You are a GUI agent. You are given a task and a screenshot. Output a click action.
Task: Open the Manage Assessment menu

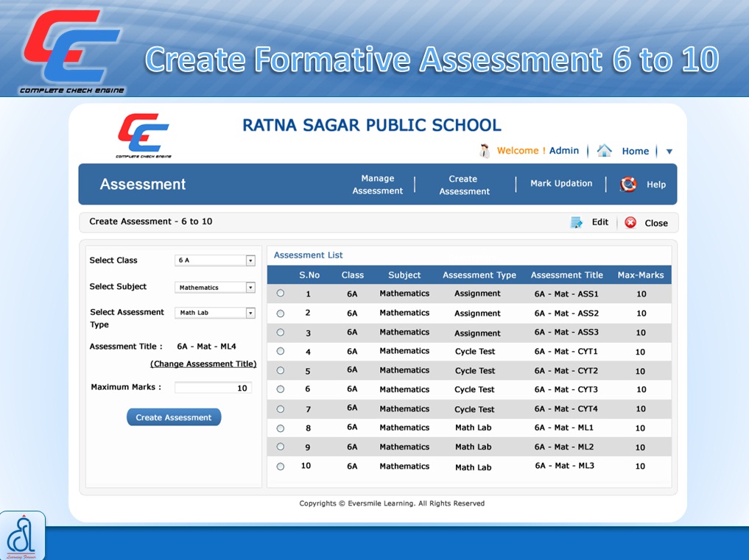377,184
